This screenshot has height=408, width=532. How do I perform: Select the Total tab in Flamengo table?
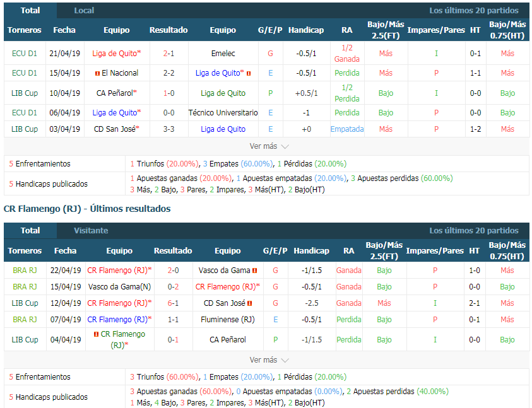pyautogui.click(x=30, y=231)
